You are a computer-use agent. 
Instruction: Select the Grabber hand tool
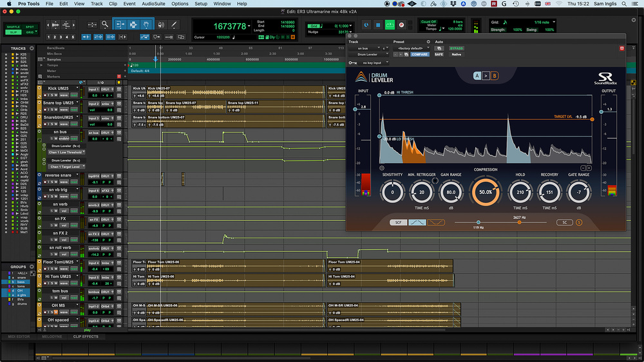146,24
